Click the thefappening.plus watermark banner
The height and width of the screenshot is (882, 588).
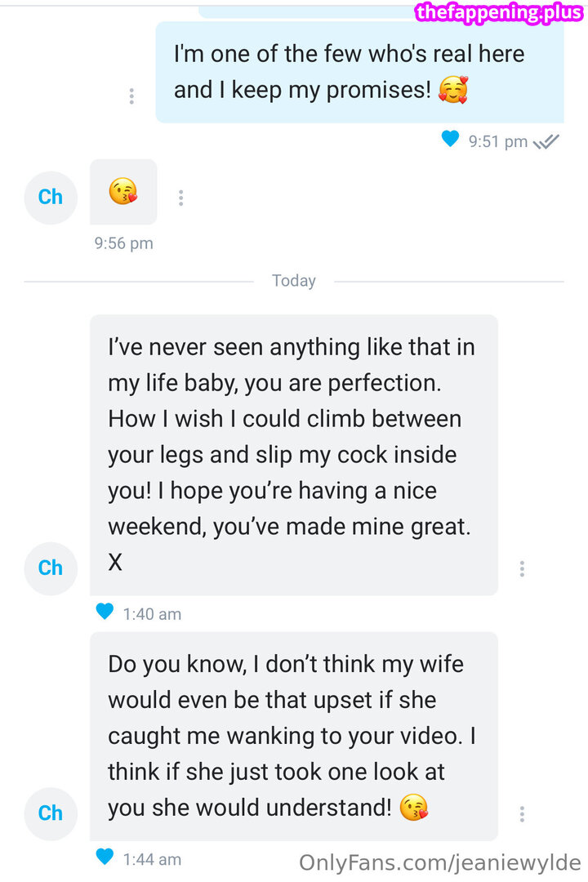[499, 12]
